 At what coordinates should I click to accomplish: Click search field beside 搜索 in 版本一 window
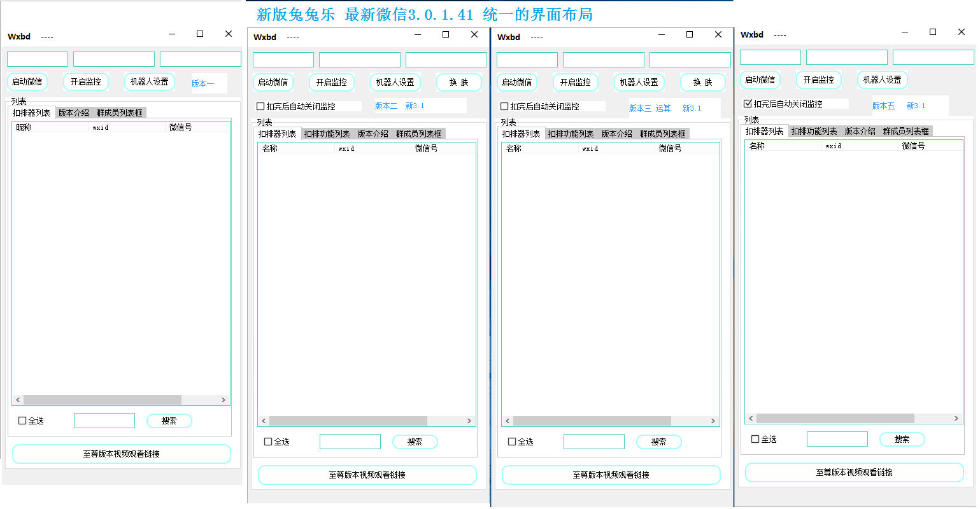click(104, 421)
